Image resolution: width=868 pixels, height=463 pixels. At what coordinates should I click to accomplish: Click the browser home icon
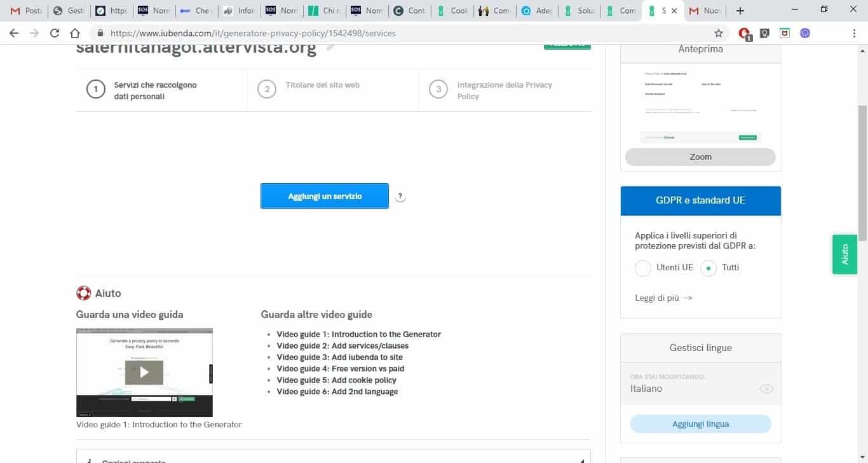pyautogui.click(x=75, y=33)
